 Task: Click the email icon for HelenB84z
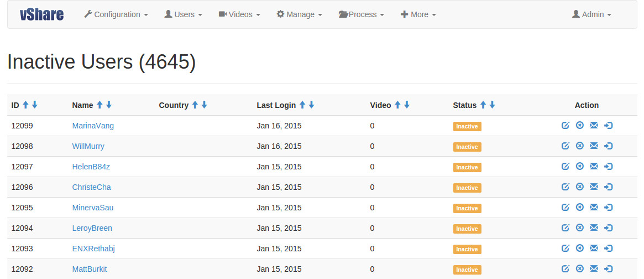click(x=594, y=167)
